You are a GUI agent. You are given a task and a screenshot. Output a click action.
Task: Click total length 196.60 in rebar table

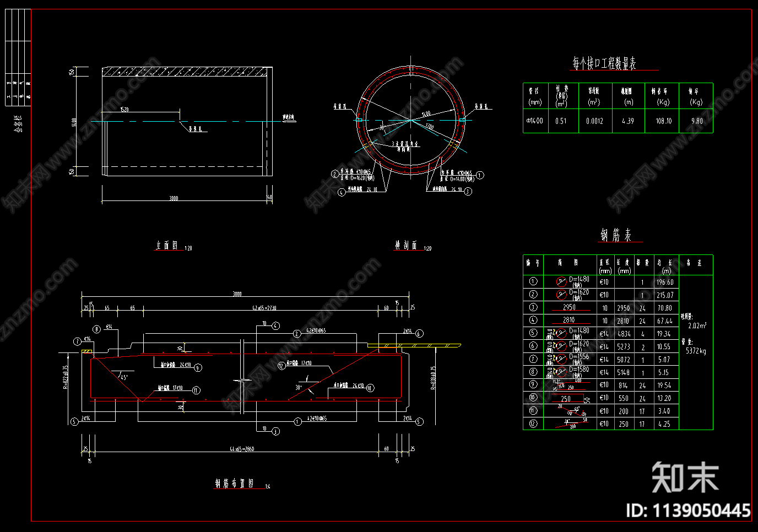click(x=665, y=282)
